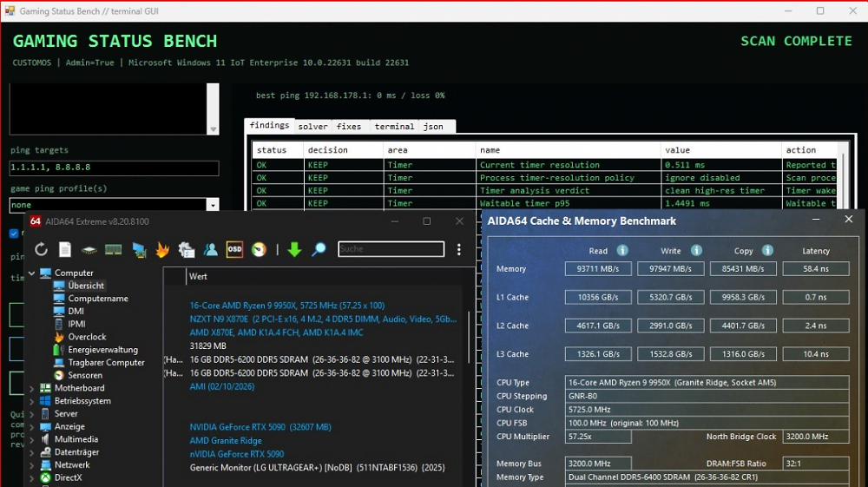Click the Suche search field in AIDA64
The height and width of the screenshot is (487, 868).
tap(391, 249)
